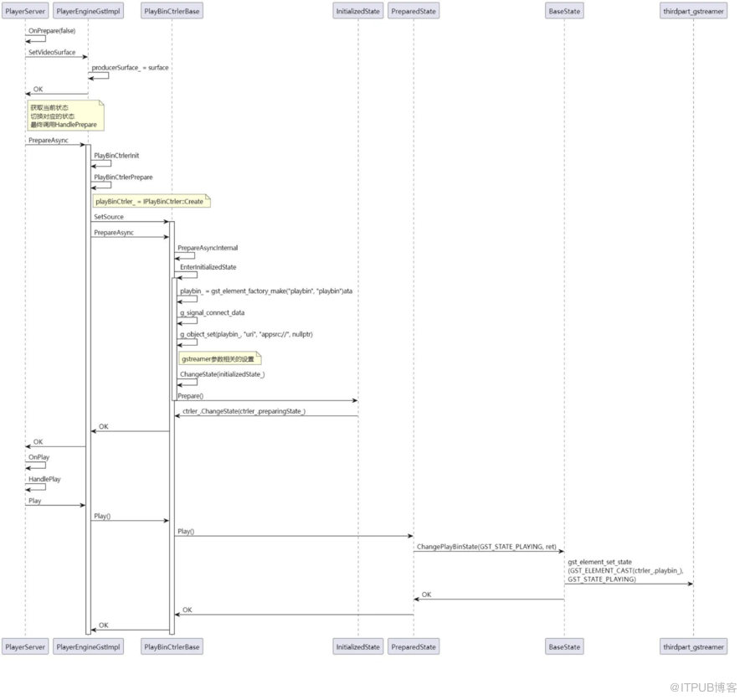745x700 pixels.
Task: Select the yellow gstreamer parameters note
Action: point(220,358)
